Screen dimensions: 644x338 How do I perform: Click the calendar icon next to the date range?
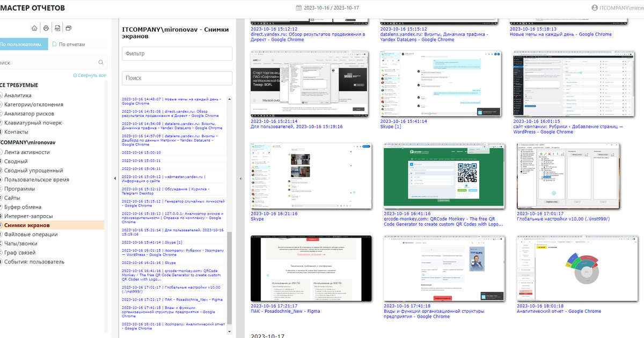[299, 8]
